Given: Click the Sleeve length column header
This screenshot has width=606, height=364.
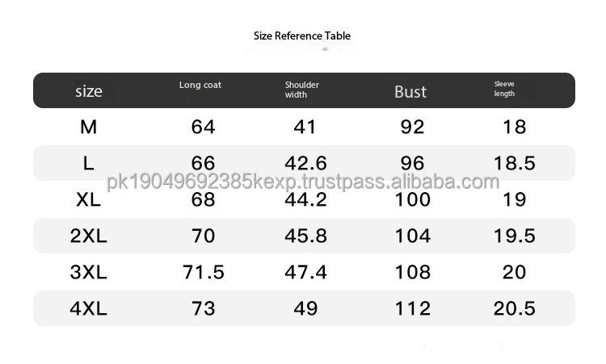Looking at the screenshot, I should point(504,89).
